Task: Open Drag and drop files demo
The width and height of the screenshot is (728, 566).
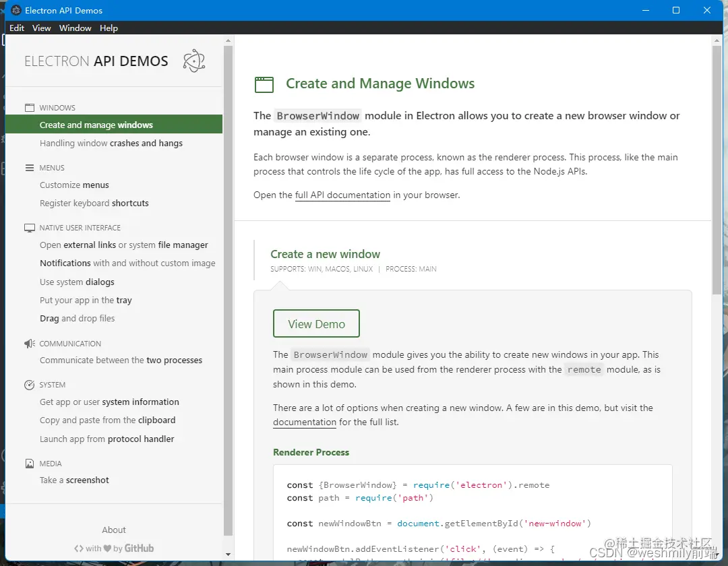Action: point(77,318)
